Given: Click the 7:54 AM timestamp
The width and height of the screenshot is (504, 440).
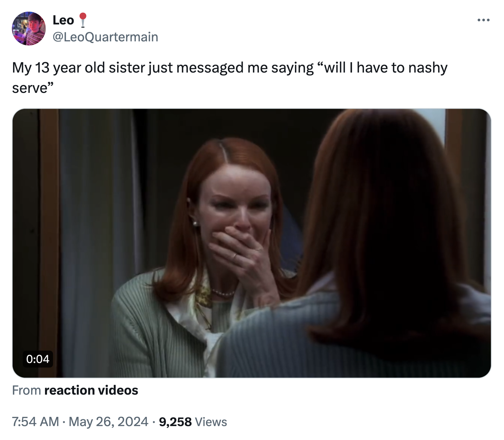Looking at the screenshot, I should pyautogui.click(x=35, y=422).
